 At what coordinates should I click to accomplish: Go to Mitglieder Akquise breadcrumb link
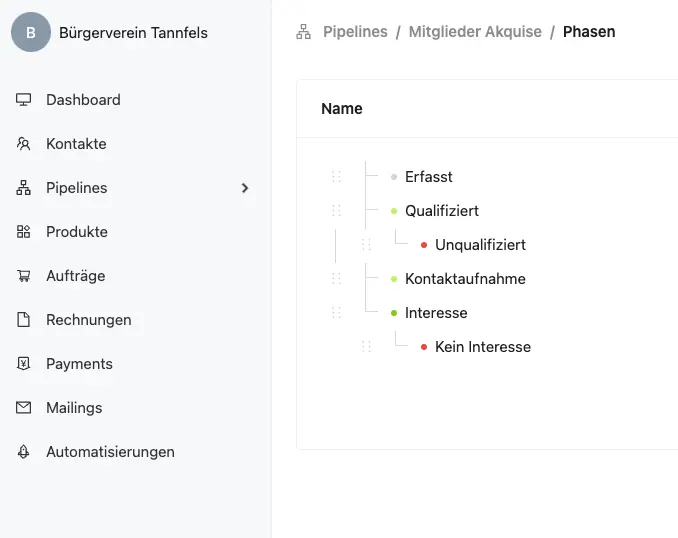[475, 32]
